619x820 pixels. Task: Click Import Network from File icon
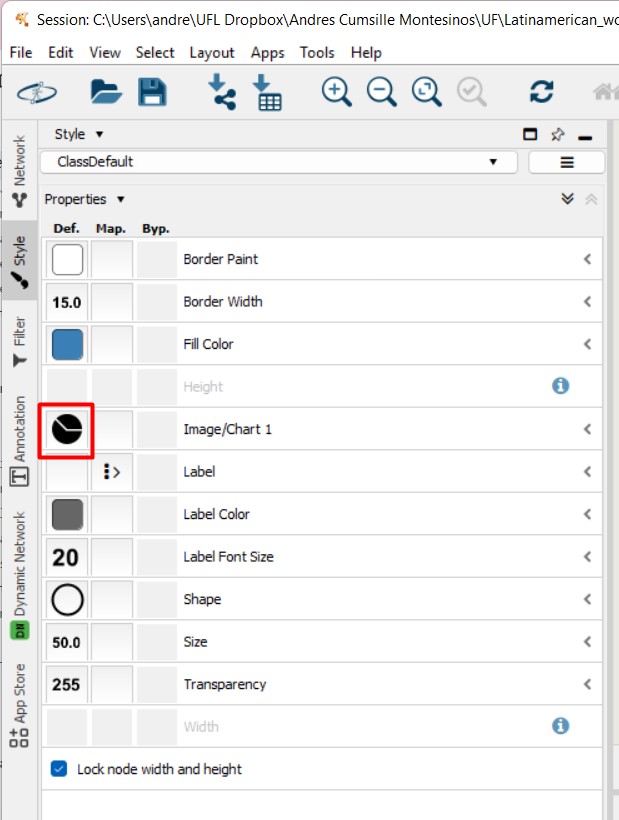222,92
